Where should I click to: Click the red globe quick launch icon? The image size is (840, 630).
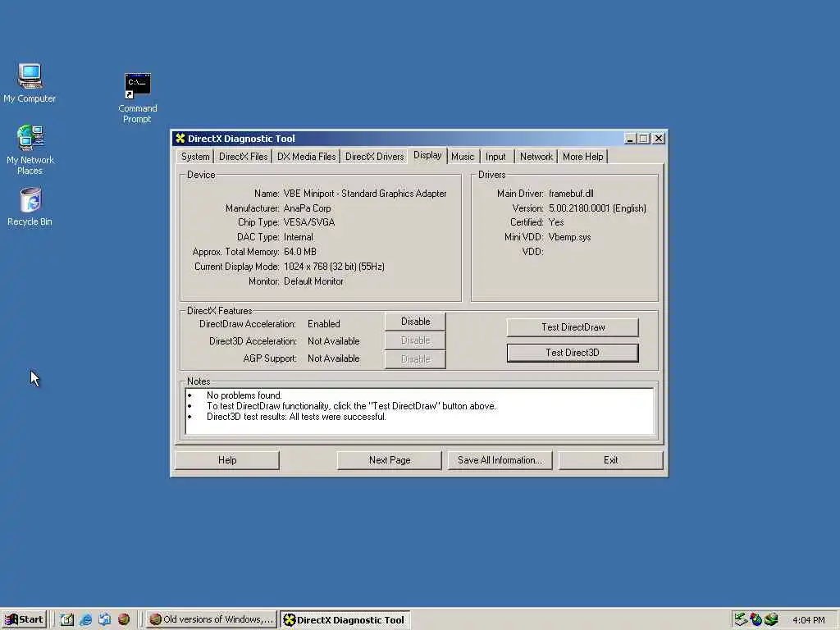coord(124,619)
